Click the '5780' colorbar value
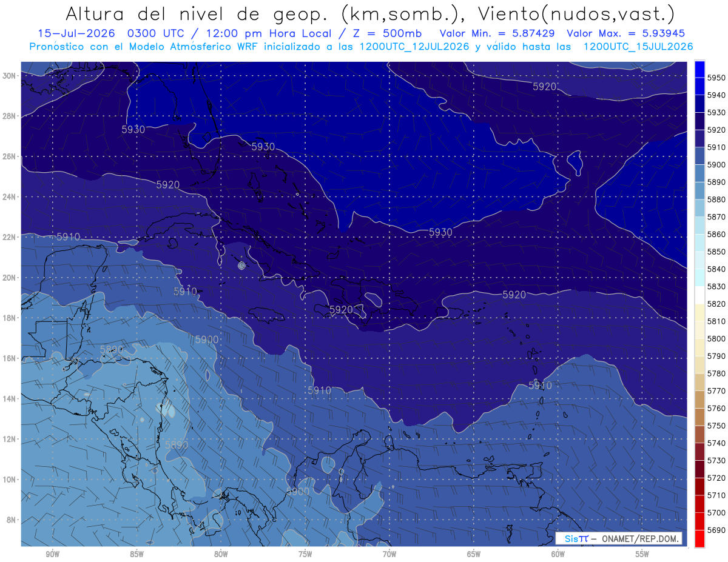This screenshot has height=562, width=728. pos(716,373)
